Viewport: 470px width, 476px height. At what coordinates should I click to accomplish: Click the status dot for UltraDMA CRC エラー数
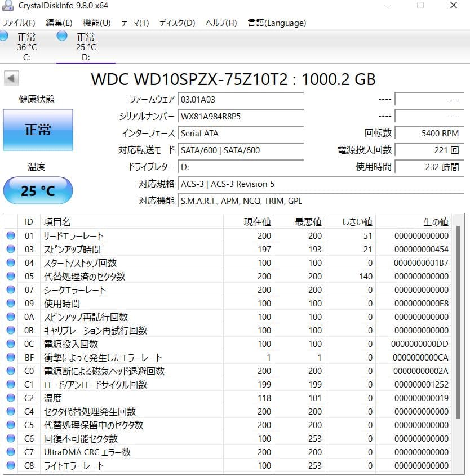(11, 452)
